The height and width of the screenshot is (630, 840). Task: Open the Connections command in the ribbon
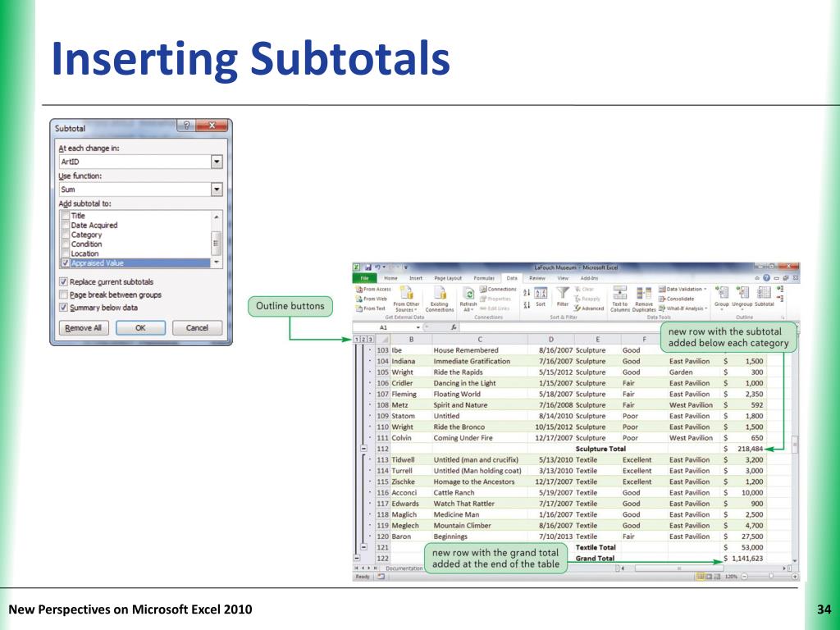tap(498, 290)
